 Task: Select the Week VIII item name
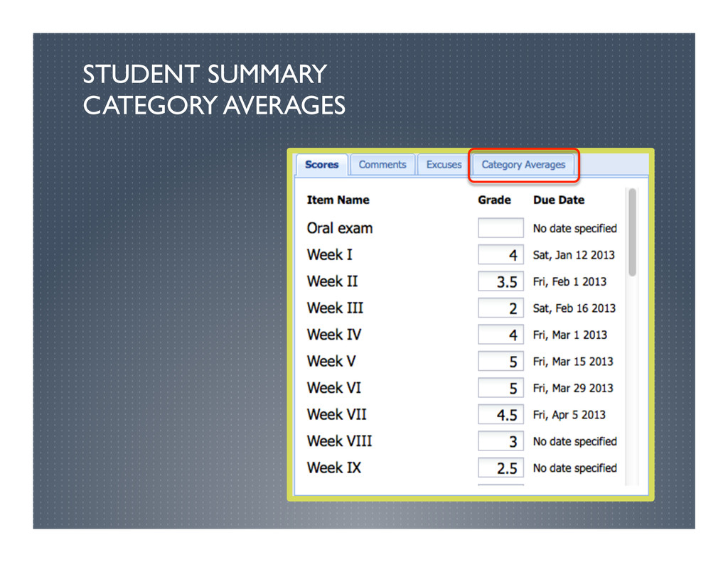click(x=340, y=441)
